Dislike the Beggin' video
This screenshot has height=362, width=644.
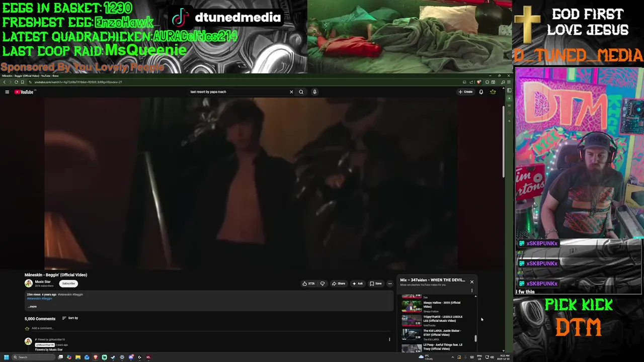pos(323,284)
